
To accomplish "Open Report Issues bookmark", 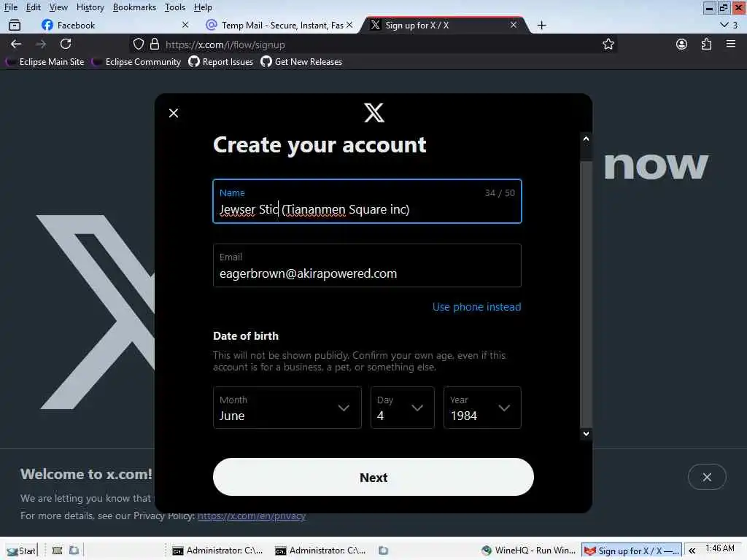I will 220,62.
